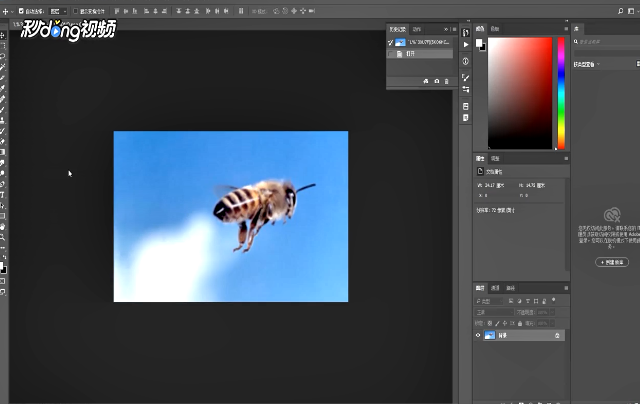This screenshot has height=404, width=640.
Task: Toggle lock transparent pixels icon
Action: point(489,323)
